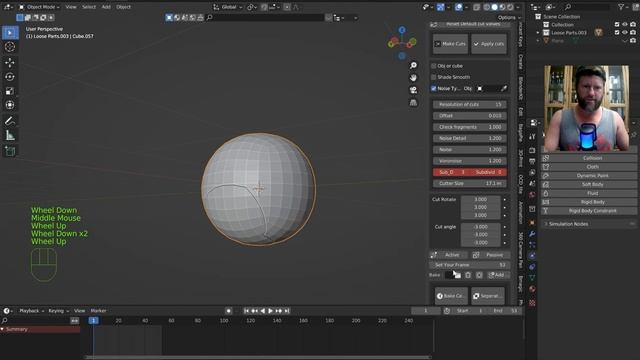Select the Transform tool
The height and width of the screenshot is (360, 640).
10,105
